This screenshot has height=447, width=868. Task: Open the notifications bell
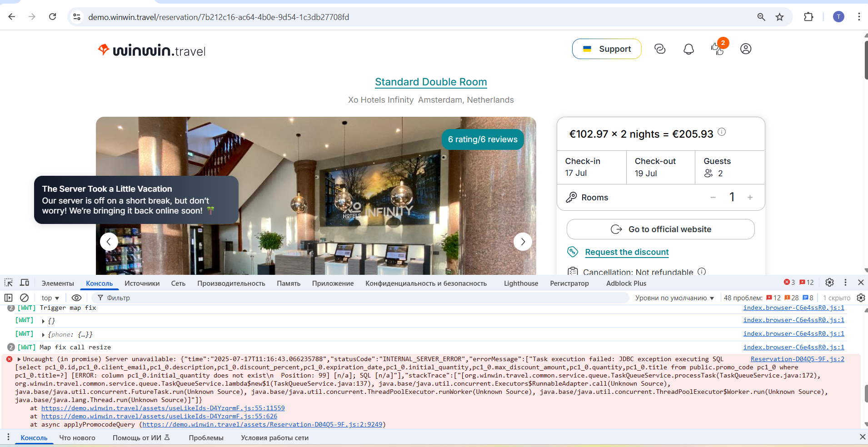click(x=689, y=49)
